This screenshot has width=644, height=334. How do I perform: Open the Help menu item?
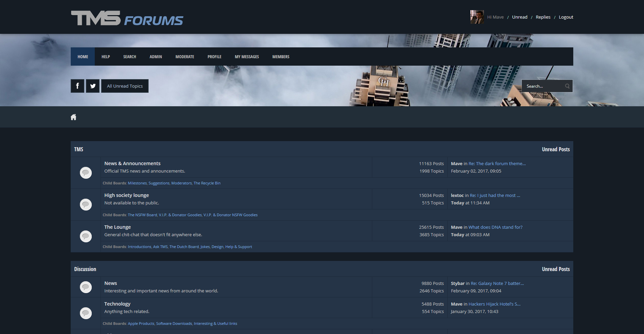click(106, 57)
